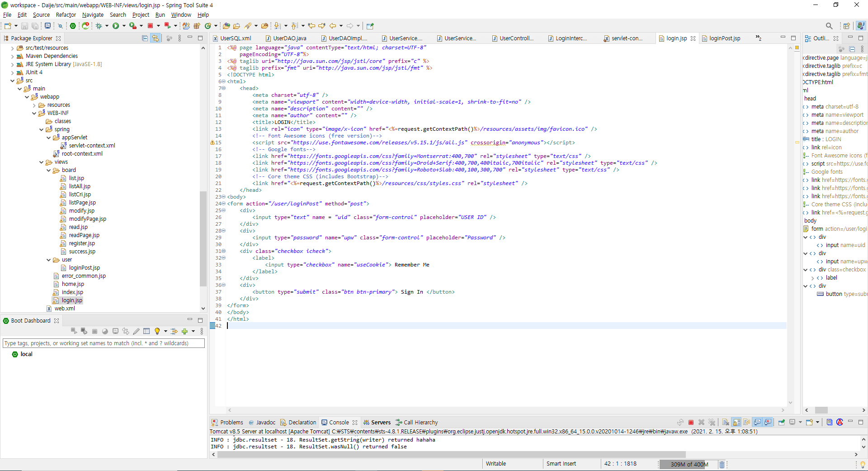Open the Boot Dashboard green power icon in toolbar
This screenshot has height=471, width=868.
click(x=73, y=26)
